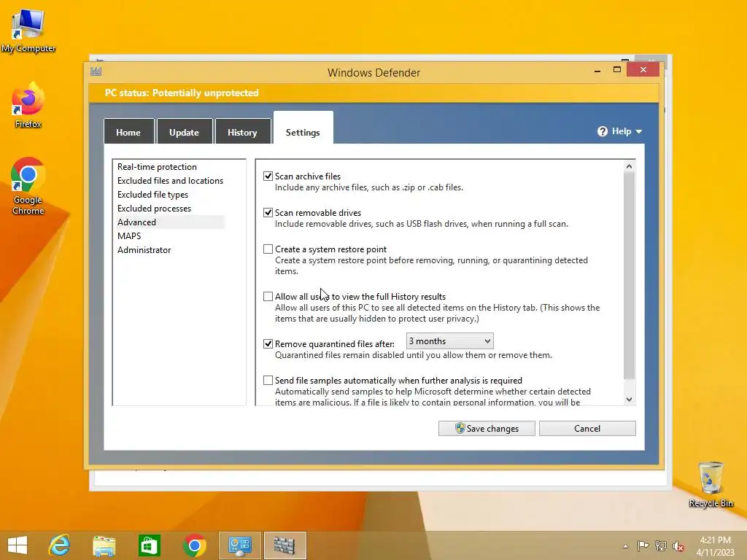Enable Send file samples automatically
Viewport: 747px width, 560px height.
268,381
